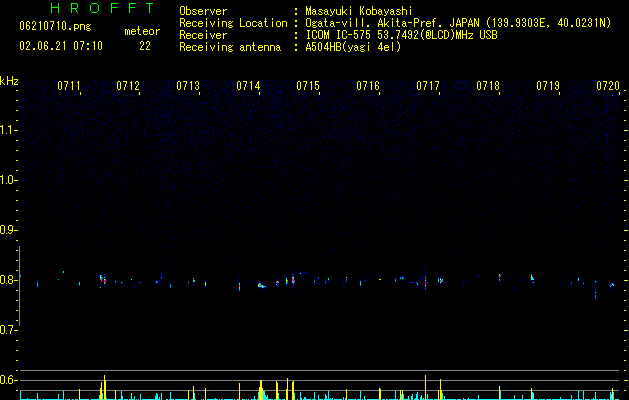Click the 0715 time marker

tap(308, 86)
